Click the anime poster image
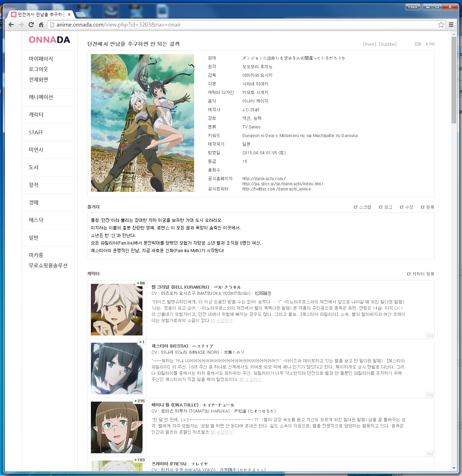Viewport: 462px width, 476px height. [142, 123]
